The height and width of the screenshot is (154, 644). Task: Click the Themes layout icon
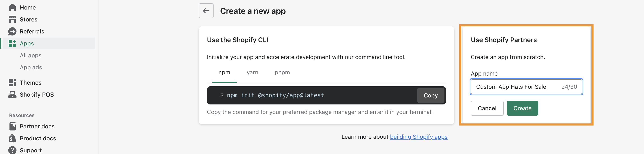click(x=12, y=83)
